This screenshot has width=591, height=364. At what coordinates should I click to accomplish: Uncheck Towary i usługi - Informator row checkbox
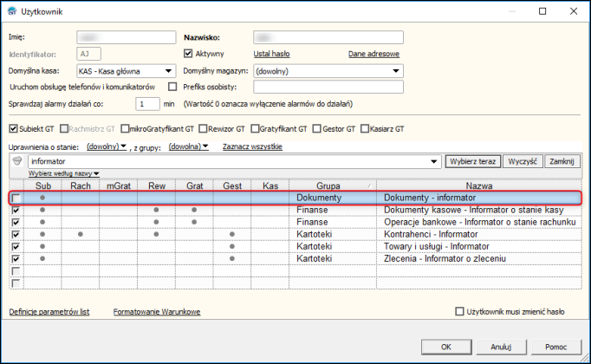[16, 246]
